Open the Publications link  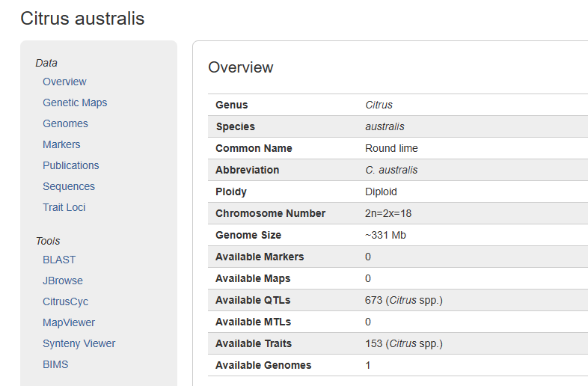[x=71, y=165]
